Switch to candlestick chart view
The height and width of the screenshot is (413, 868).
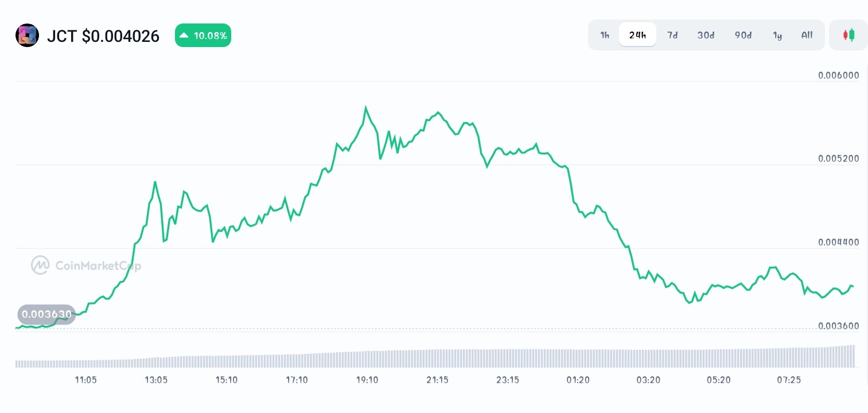[x=848, y=35]
